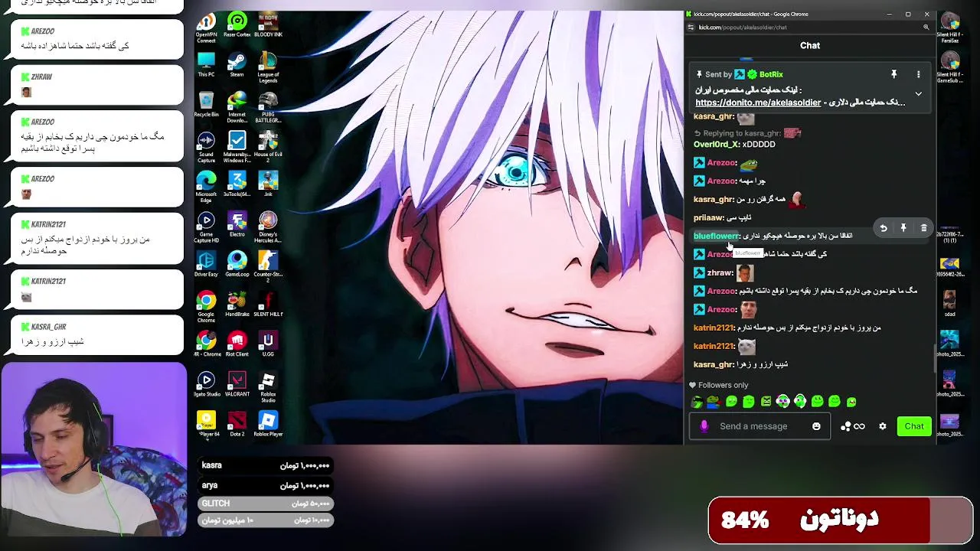Screen dimensions: 980x551
Task: Select the BLOODY INK desktop icon
Action: click(268, 25)
